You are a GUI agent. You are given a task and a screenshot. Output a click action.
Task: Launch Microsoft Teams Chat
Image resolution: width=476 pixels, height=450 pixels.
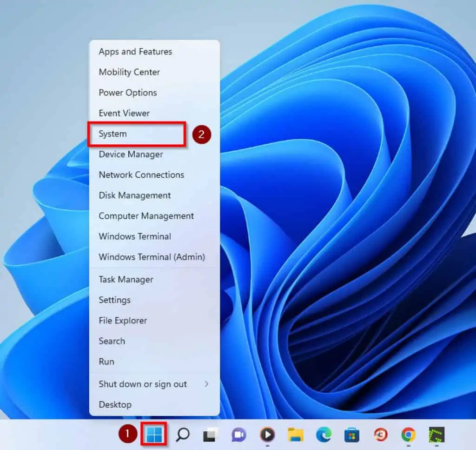[x=238, y=436]
